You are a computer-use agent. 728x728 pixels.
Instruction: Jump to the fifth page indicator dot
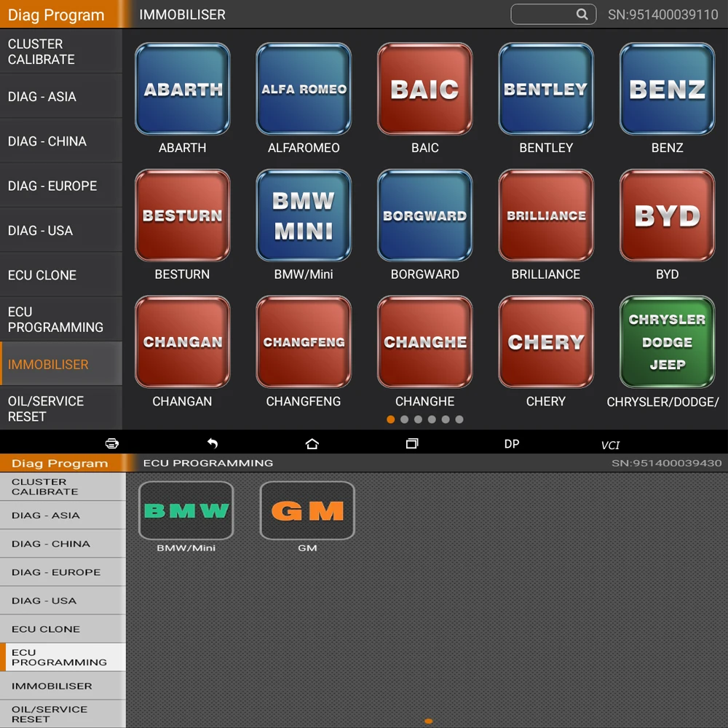(x=446, y=419)
